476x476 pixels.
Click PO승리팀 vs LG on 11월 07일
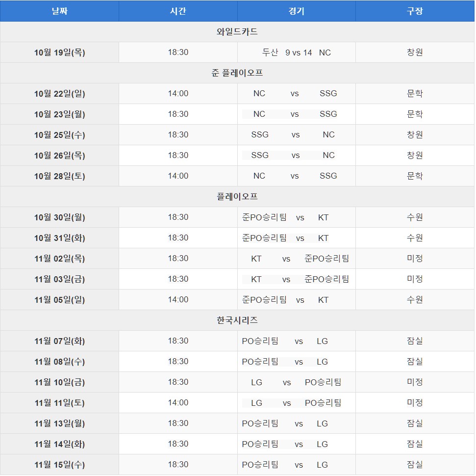click(x=285, y=341)
